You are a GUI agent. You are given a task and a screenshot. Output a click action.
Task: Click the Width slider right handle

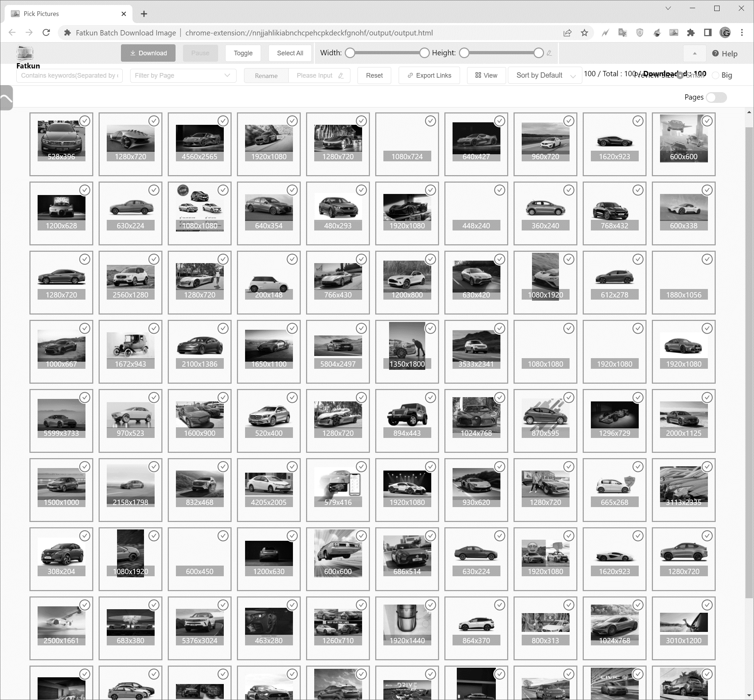[x=425, y=53]
